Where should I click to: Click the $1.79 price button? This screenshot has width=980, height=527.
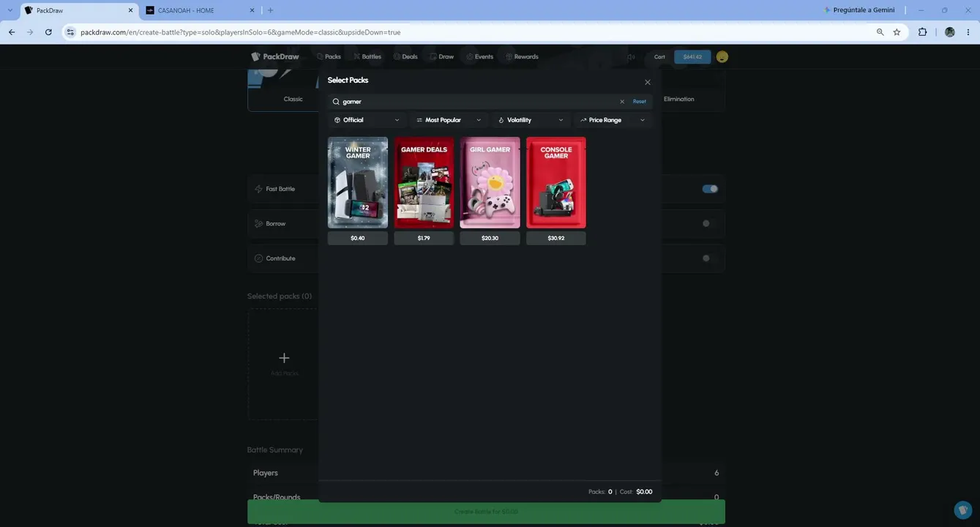click(x=424, y=238)
